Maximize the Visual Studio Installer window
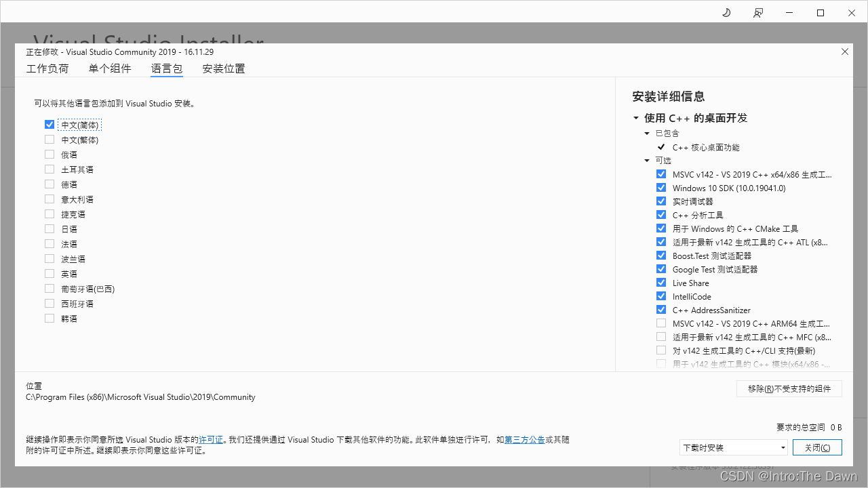The width and height of the screenshot is (868, 488). [x=821, y=13]
